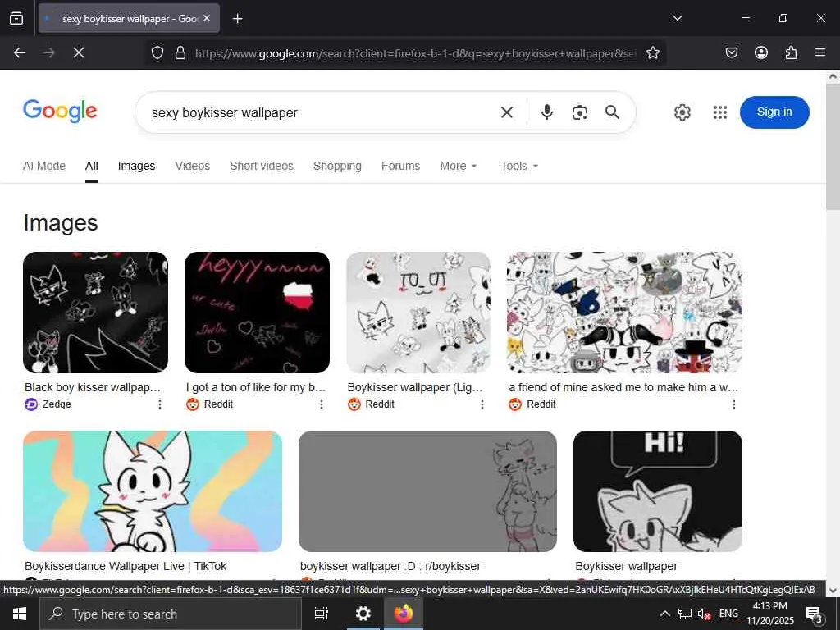Open Google apps grid icon
Screen dimensions: 840x630
(720, 112)
